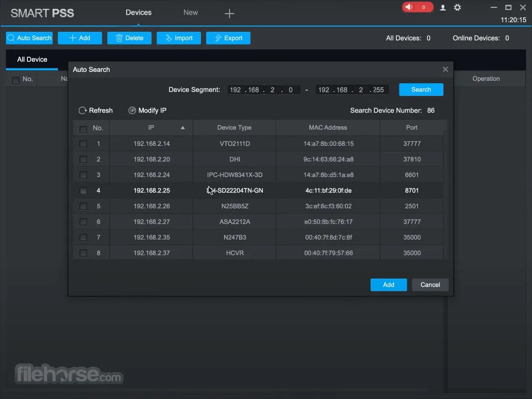Check the box for 192.168.2.25
532x399 pixels.
(x=83, y=190)
